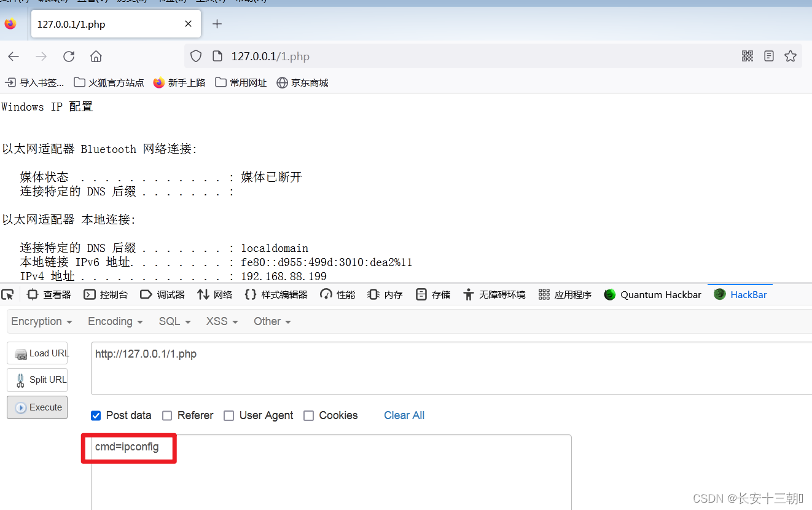Enable the User Agent checkbox
812x510 pixels.
(x=229, y=415)
